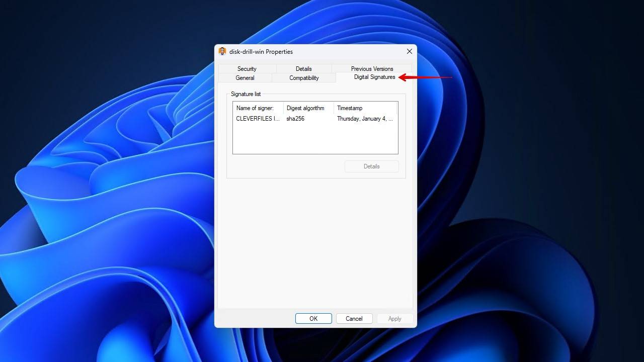Close the disk-drill-win Properties dialog
Viewport: 644px width, 362px height.
click(x=409, y=51)
